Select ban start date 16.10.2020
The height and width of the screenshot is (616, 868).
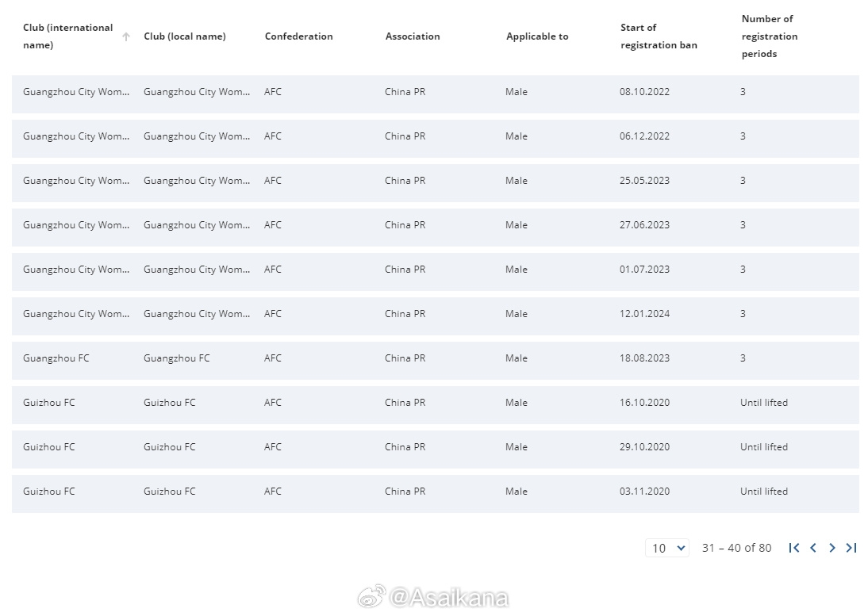point(644,403)
